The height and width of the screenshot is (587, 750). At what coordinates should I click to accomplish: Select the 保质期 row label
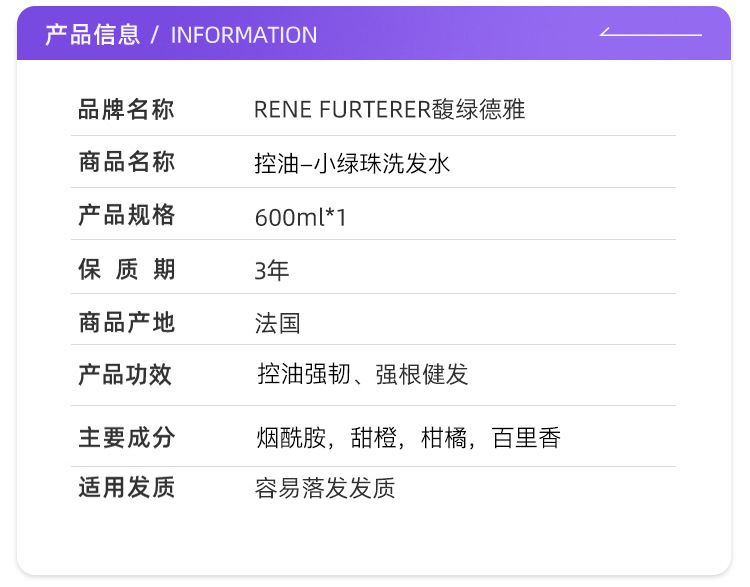pyautogui.click(x=127, y=269)
